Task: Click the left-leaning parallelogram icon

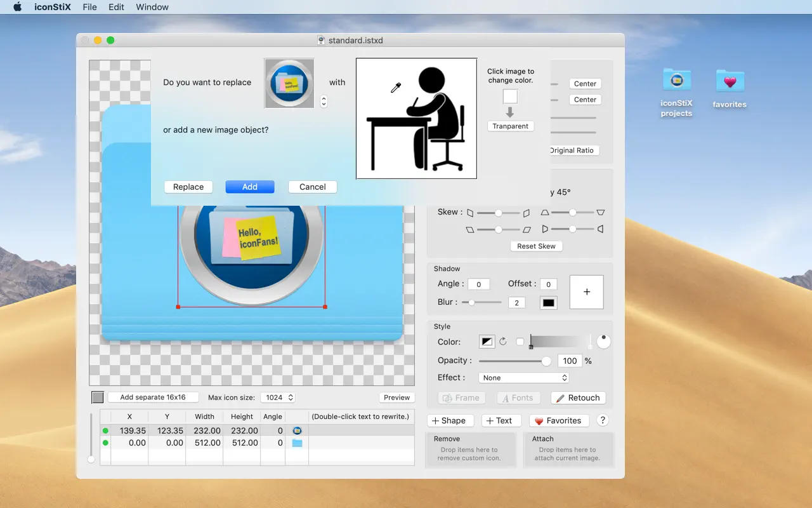Action: [x=470, y=229]
